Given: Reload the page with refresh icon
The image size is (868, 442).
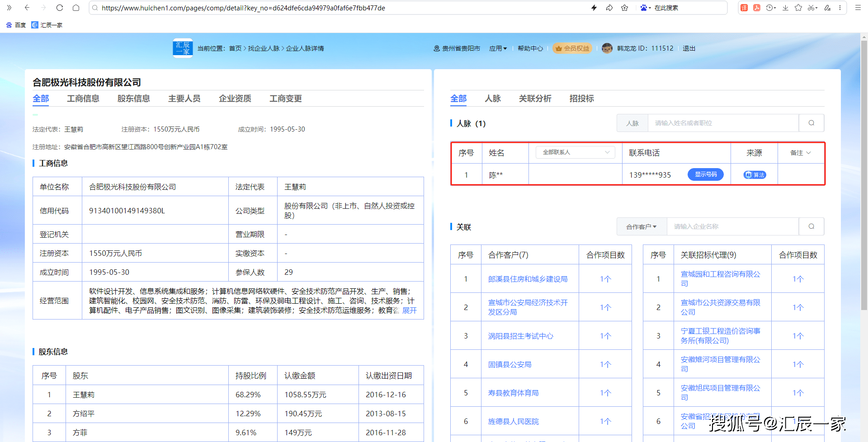Looking at the screenshot, I should (x=60, y=8).
